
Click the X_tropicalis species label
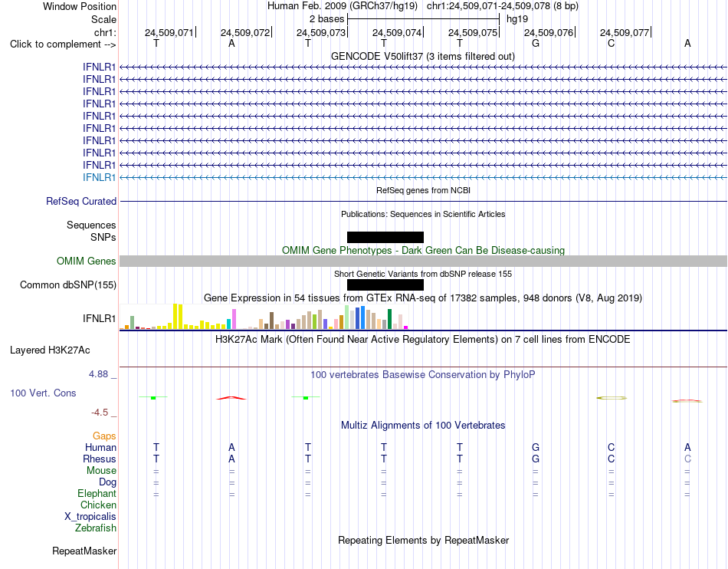[x=90, y=517]
